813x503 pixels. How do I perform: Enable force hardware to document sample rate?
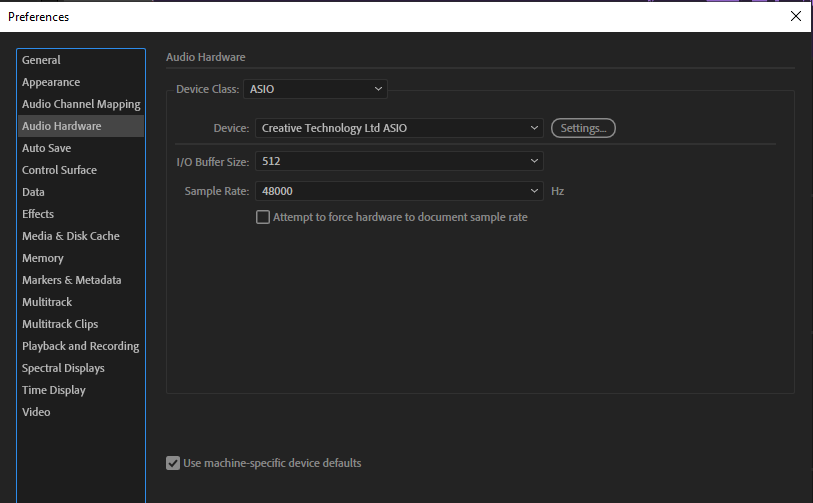click(x=263, y=217)
